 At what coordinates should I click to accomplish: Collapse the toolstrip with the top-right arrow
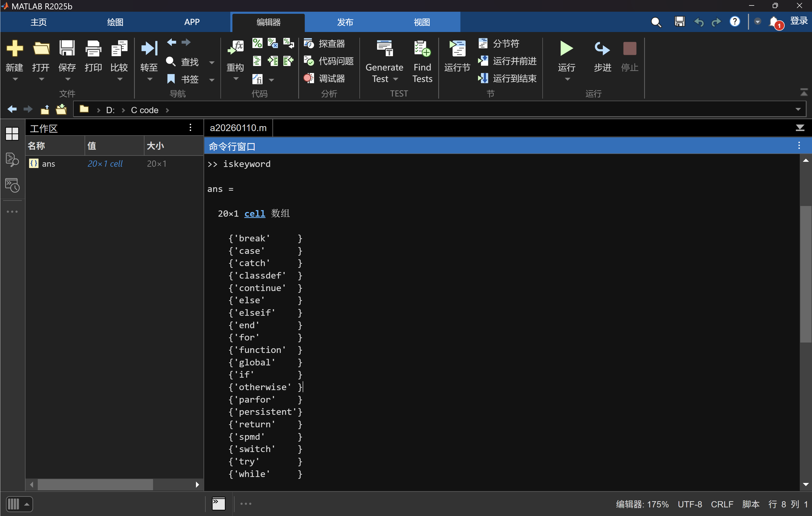(804, 92)
